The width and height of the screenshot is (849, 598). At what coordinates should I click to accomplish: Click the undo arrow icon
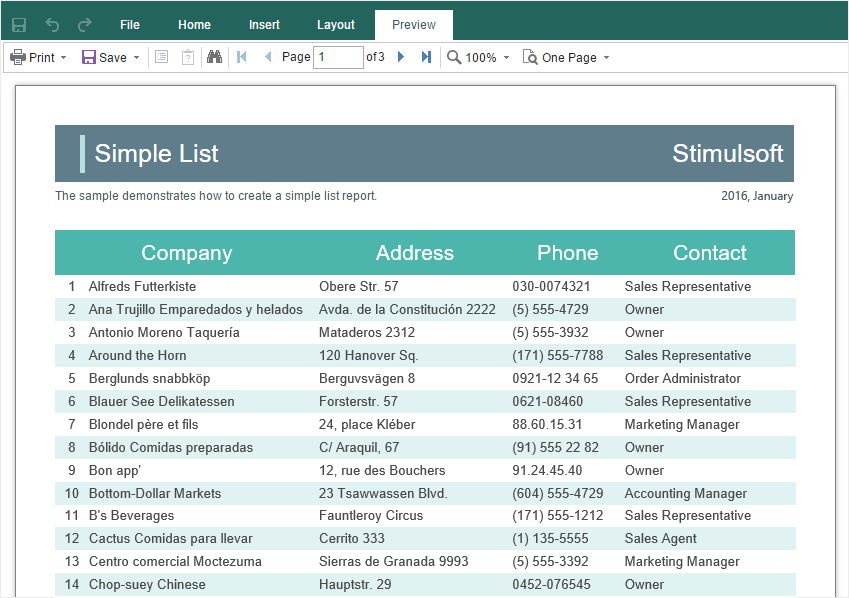[x=52, y=25]
